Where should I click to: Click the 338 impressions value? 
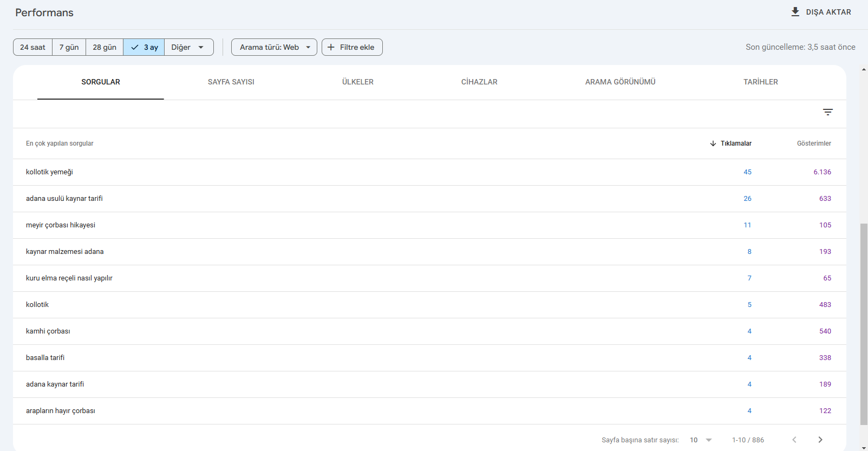pyautogui.click(x=825, y=358)
